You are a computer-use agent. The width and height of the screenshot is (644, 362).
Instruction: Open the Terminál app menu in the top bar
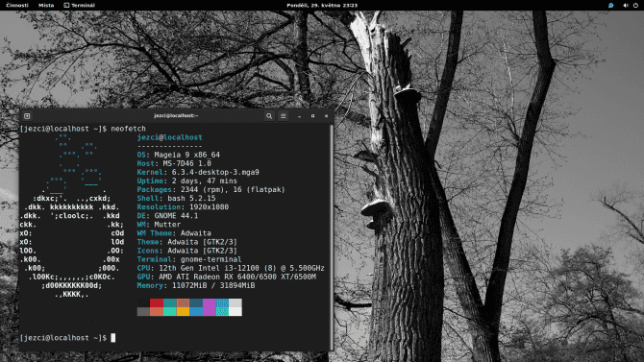(x=80, y=6)
